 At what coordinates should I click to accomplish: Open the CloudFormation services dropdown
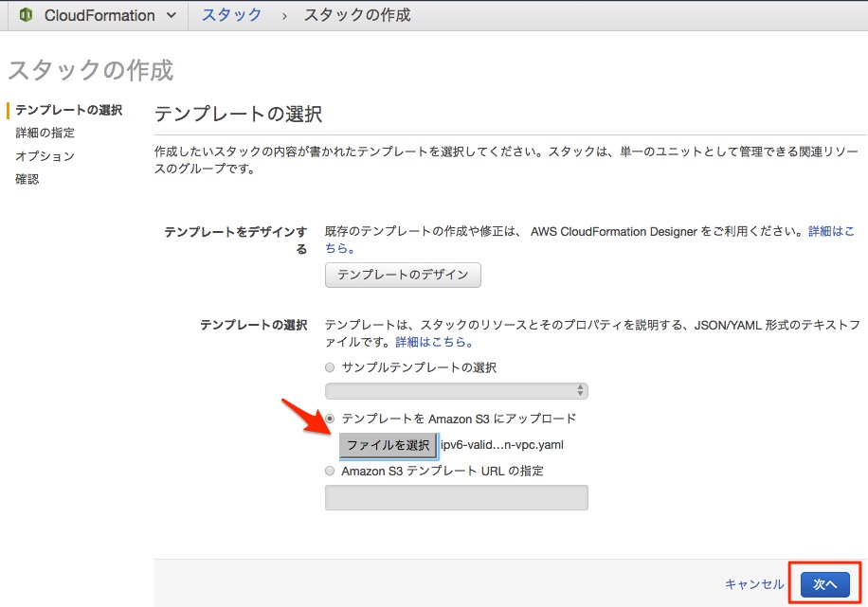click(x=171, y=15)
